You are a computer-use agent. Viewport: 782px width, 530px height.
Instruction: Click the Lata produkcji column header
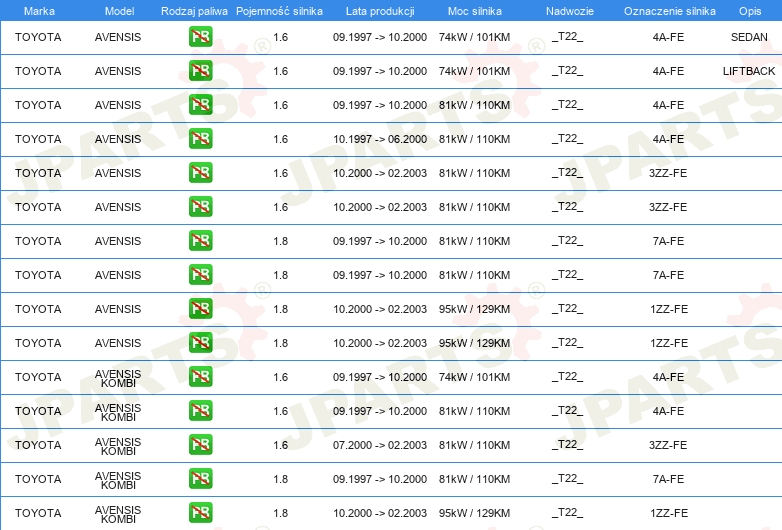click(x=380, y=11)
